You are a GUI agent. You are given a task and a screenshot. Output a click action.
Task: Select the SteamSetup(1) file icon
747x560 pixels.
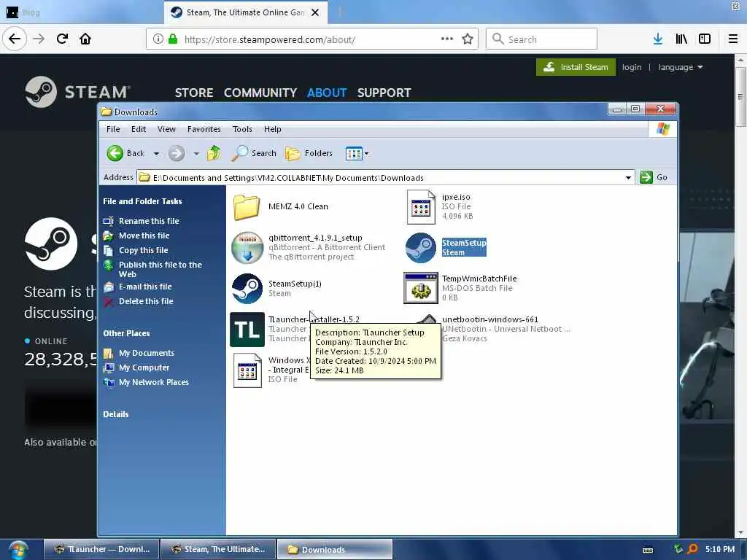click(247, 288)
